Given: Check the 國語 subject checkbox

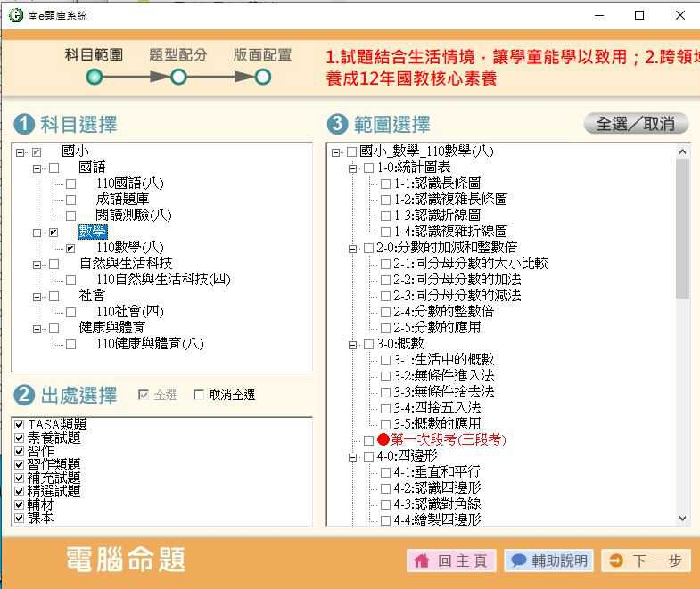Looking at the screenshot, I should point(54,168).
